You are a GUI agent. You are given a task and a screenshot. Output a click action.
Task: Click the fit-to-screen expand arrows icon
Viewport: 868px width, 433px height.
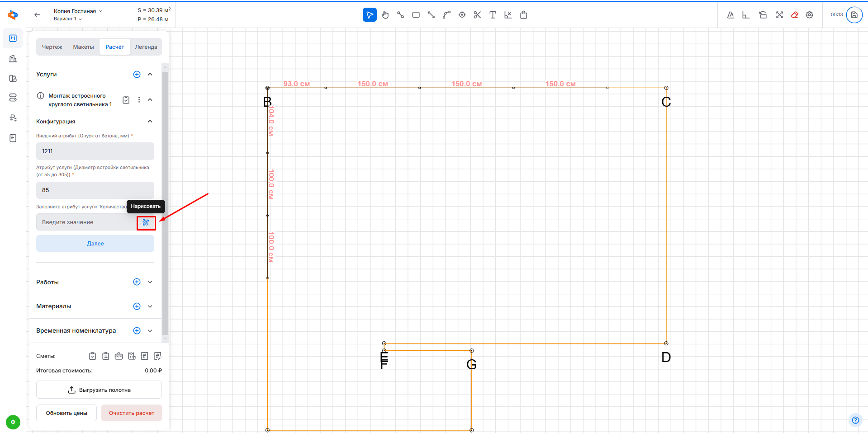pyautogui.click(x=779, y=15)
